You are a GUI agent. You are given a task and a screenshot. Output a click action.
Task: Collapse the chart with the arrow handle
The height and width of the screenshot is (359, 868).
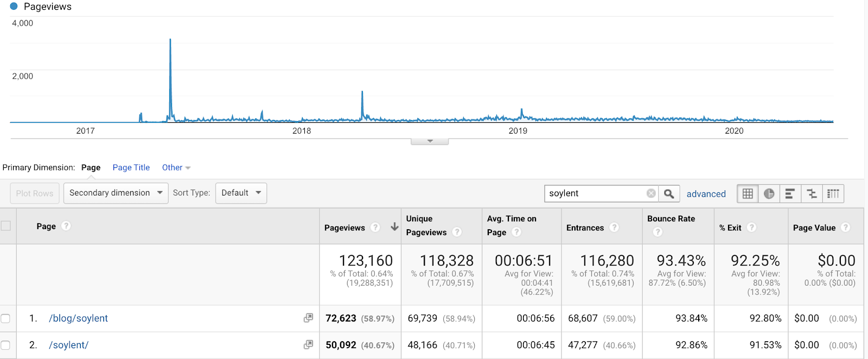coord(430,141)
